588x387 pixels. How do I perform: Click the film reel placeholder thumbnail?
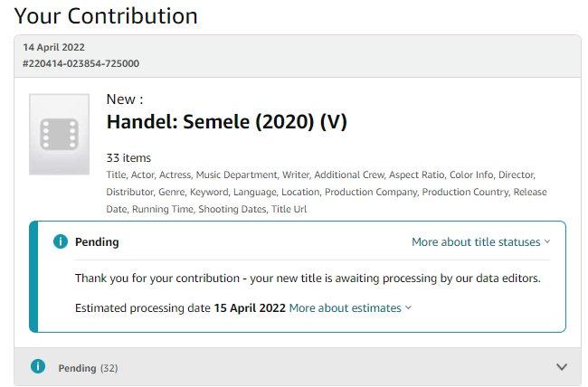(59, 134)
